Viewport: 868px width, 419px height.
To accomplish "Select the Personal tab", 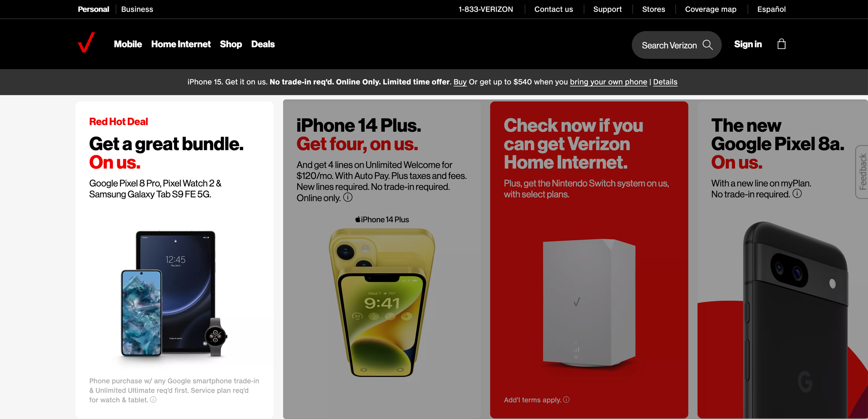I will click(x=93, y=9).
